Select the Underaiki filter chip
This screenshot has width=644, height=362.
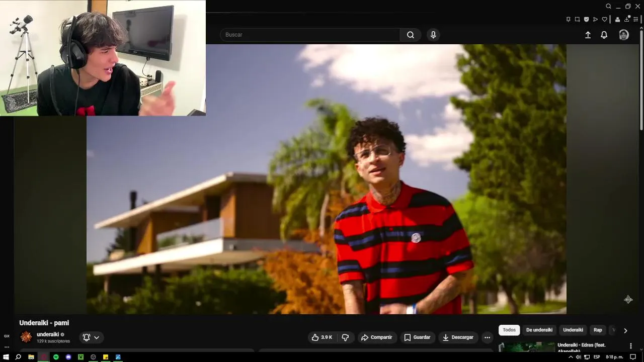[573, 330]
